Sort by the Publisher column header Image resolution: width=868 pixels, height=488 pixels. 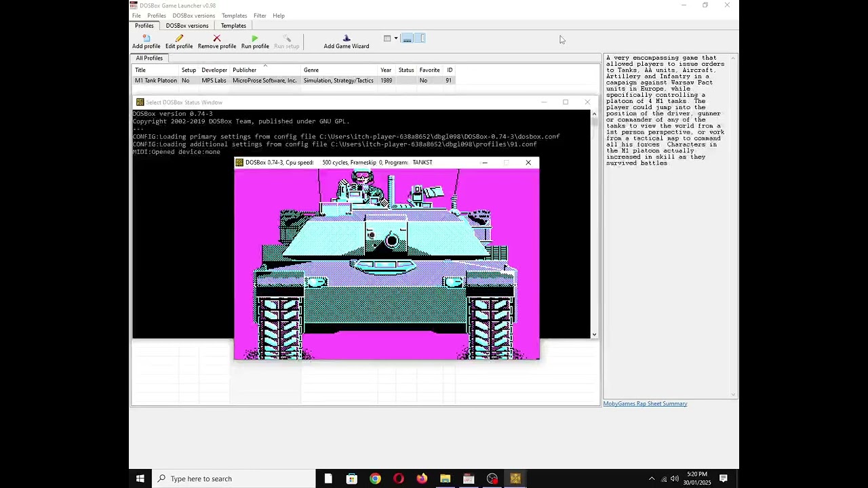click(265, 70)
